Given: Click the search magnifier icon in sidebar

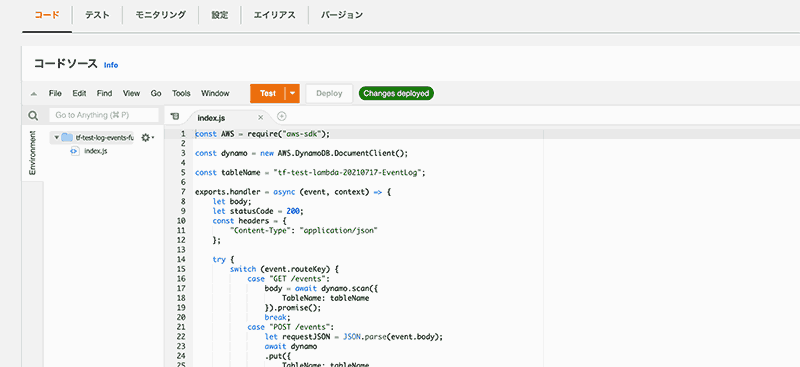Looking at the screenshot, I should (x=33, y=116).
